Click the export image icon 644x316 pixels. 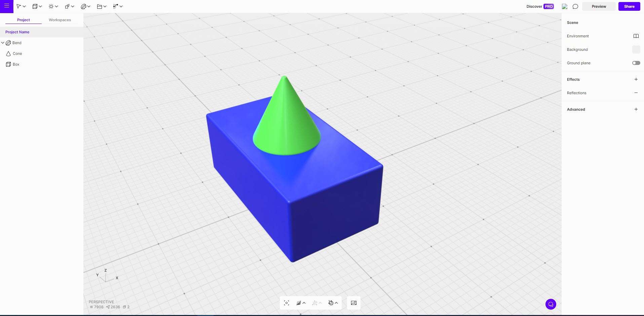(x=353, y=303)
